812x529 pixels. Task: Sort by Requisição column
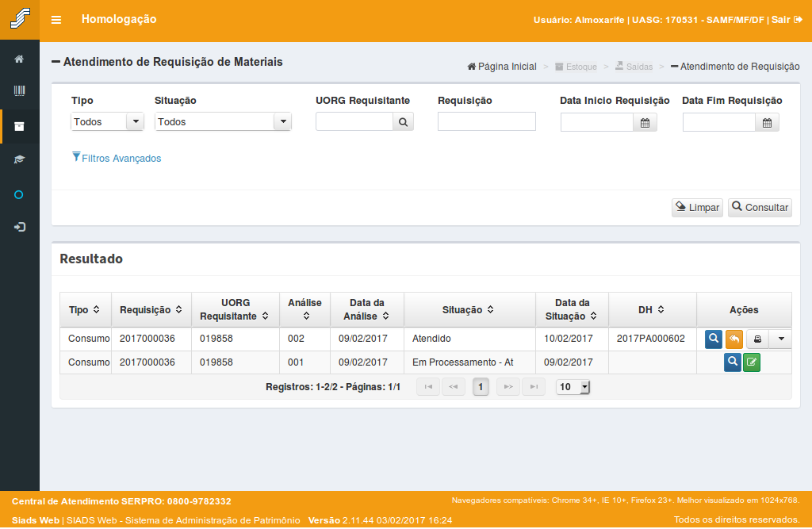178,310
